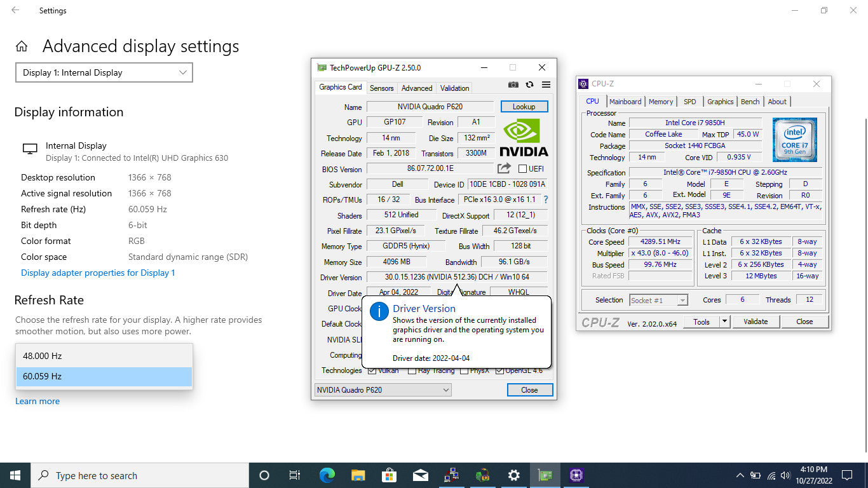
Task: Select 60.059 Hz refresh rate option
Action: (x=104, y=376)
